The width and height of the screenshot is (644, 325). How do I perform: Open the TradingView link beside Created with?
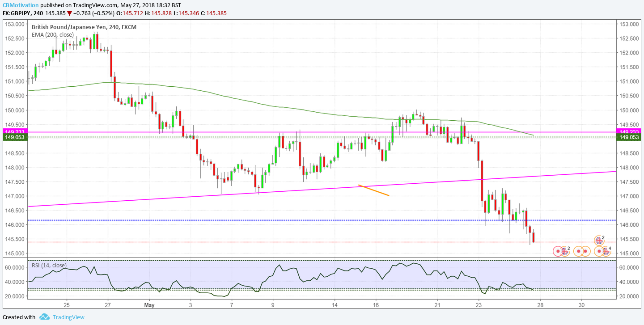click(68, 317)
